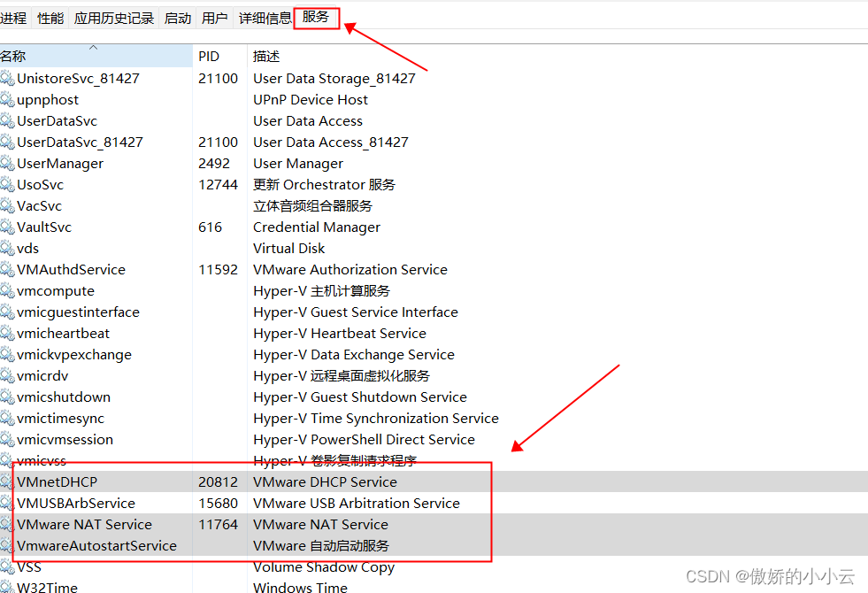Click the VMware DHCP Service description

point(325,481)
